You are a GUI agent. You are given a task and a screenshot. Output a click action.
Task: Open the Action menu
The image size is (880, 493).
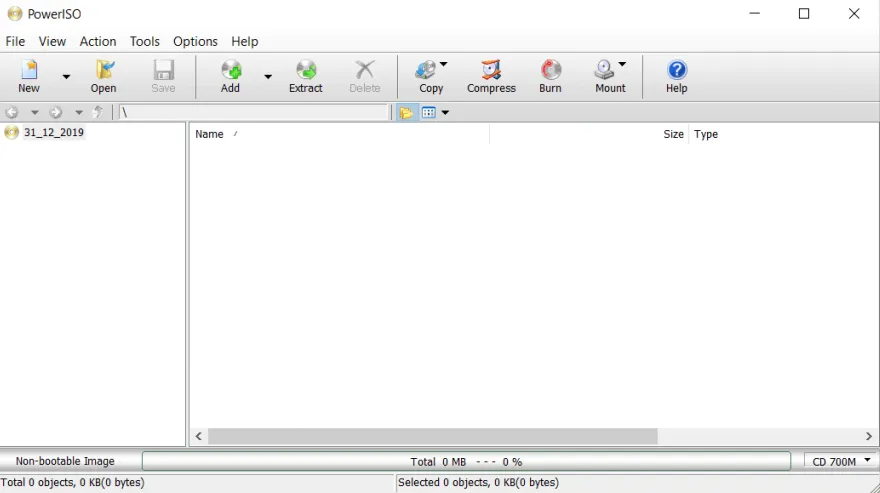pos(98,42)
